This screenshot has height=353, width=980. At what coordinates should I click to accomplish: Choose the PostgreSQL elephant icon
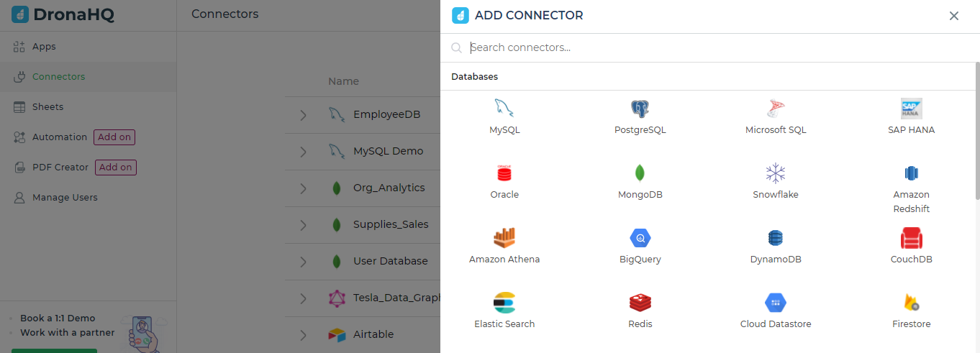640,109
